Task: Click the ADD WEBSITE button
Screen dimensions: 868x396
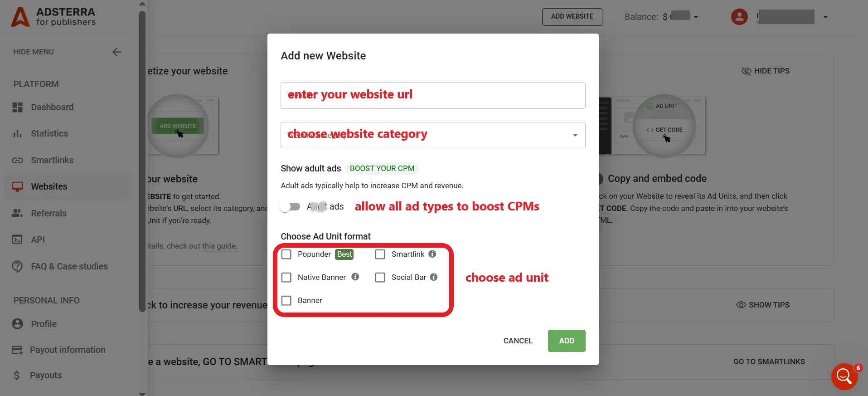Action: coord(572,16)
